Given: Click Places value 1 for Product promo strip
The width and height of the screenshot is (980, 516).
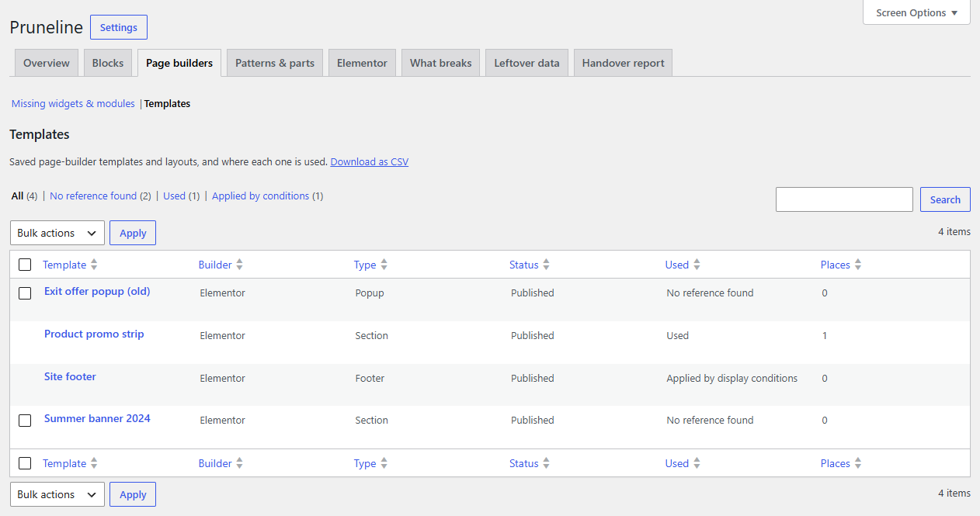Looking at the screenshot, I should point(825,336).
